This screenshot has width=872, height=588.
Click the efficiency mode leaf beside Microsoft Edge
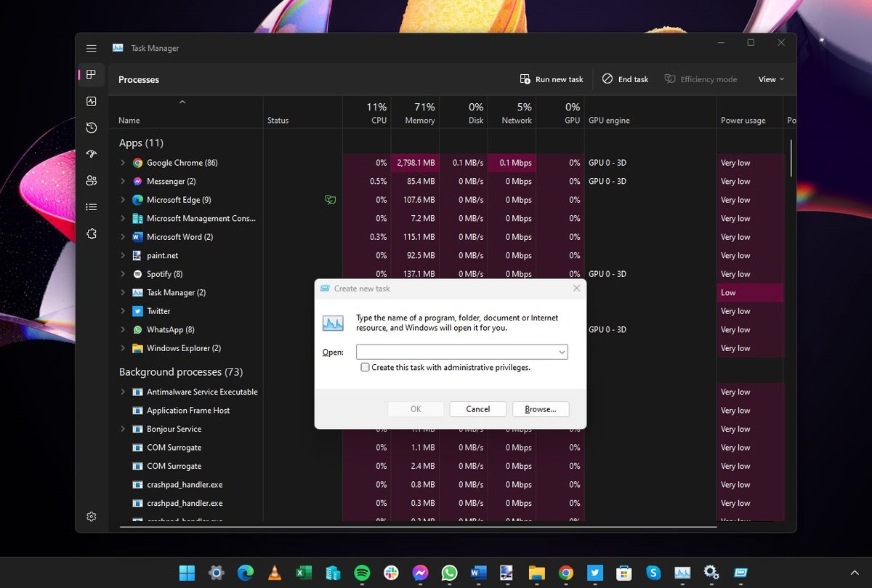330,199
